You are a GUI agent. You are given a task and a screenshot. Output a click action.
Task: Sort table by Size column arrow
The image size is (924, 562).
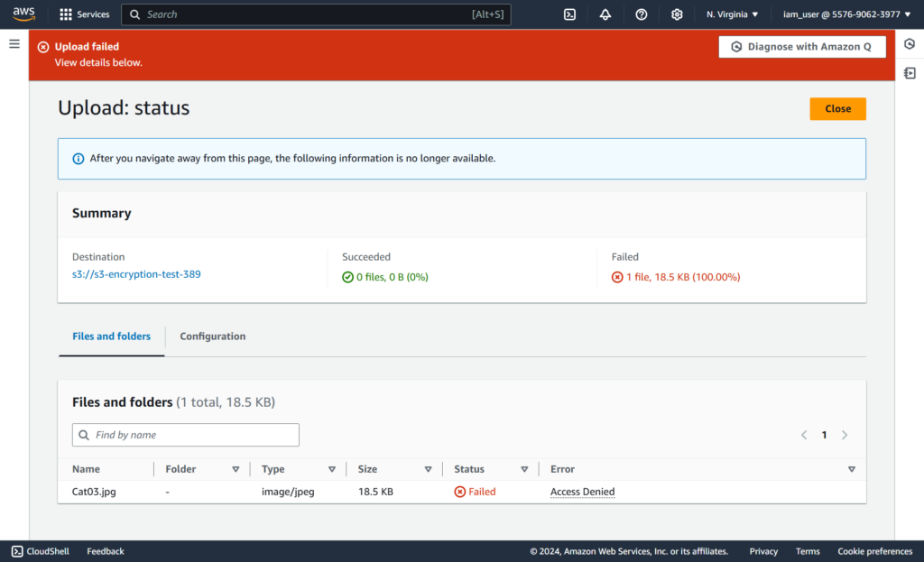click(x=428, y=469)
